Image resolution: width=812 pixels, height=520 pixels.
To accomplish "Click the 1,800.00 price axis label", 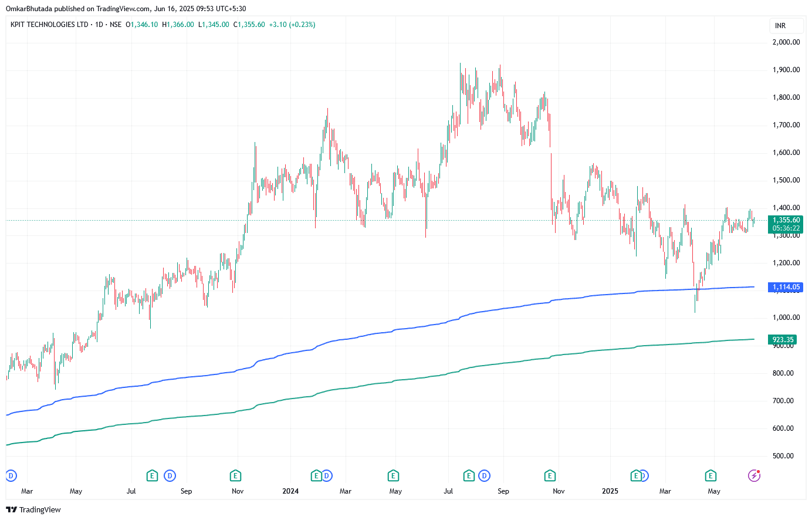I will pos(786,97).
